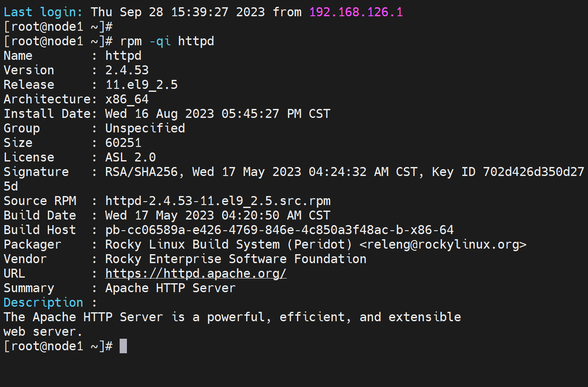Click the Version value 2.4.53
This screenshot has height=387, width=588.
pos(127,70)
